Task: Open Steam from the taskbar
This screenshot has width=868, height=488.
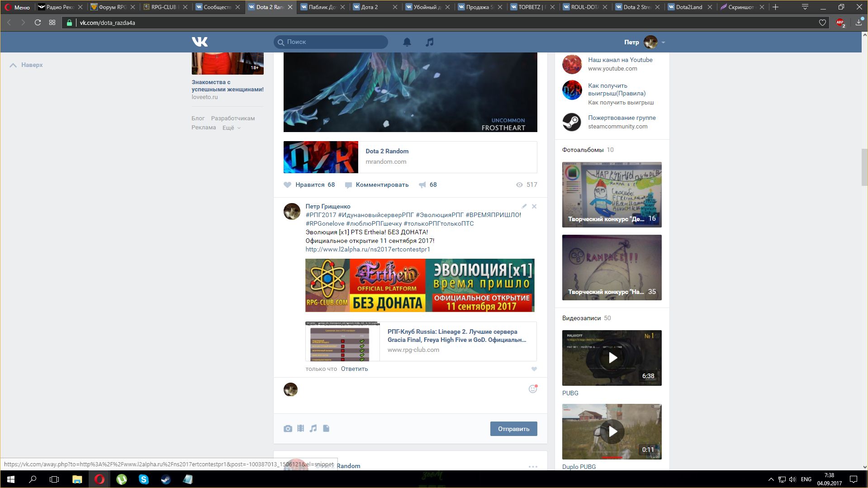Action: coord(166,479)
